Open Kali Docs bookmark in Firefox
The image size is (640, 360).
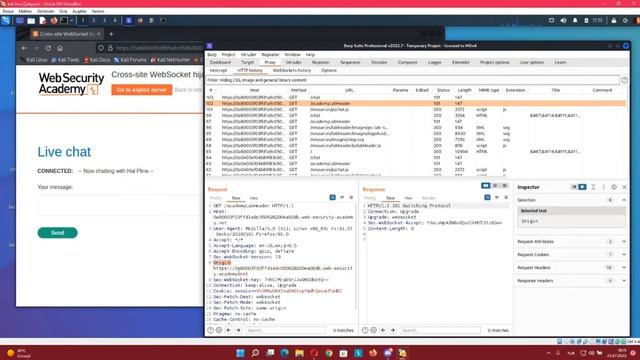point(97,60)
